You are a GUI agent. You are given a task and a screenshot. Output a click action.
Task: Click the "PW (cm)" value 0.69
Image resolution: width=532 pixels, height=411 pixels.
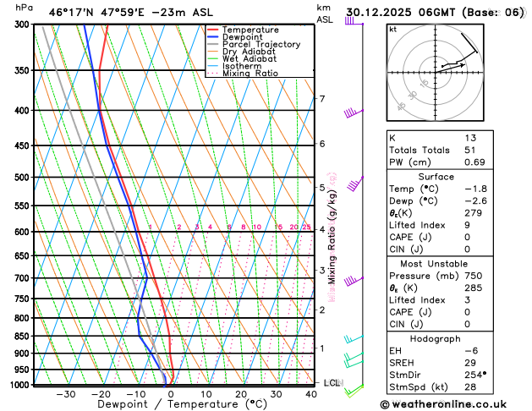[x=474, y=162]
